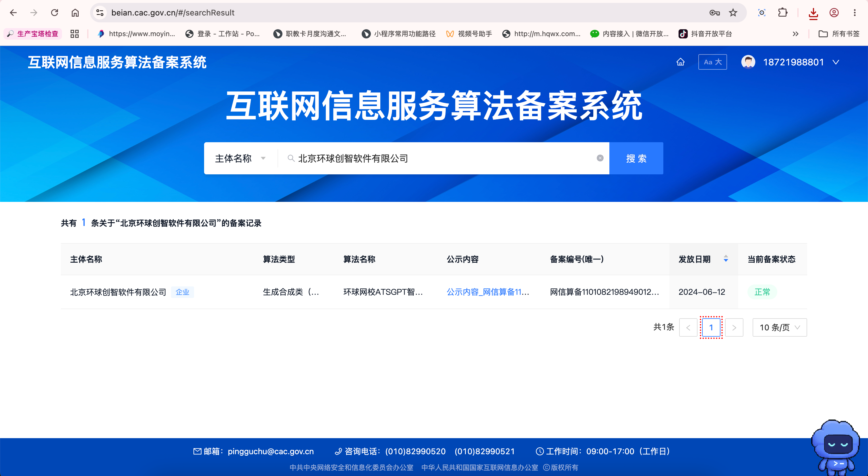This screenshot has width=868, height=476.
Task: Click the 互联网信息服务算法备案系统 header logo text
Action: tap(117, 62)
